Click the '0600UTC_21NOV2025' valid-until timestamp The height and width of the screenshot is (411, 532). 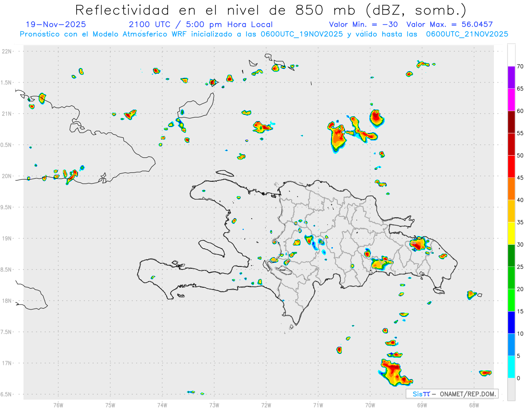(x=467, y=34)
